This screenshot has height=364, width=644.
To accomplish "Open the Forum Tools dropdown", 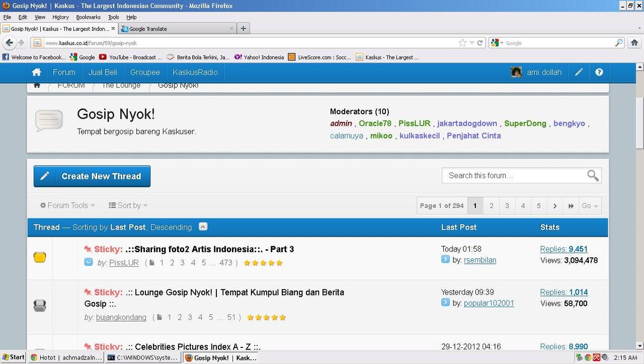I will click(67, 205).
